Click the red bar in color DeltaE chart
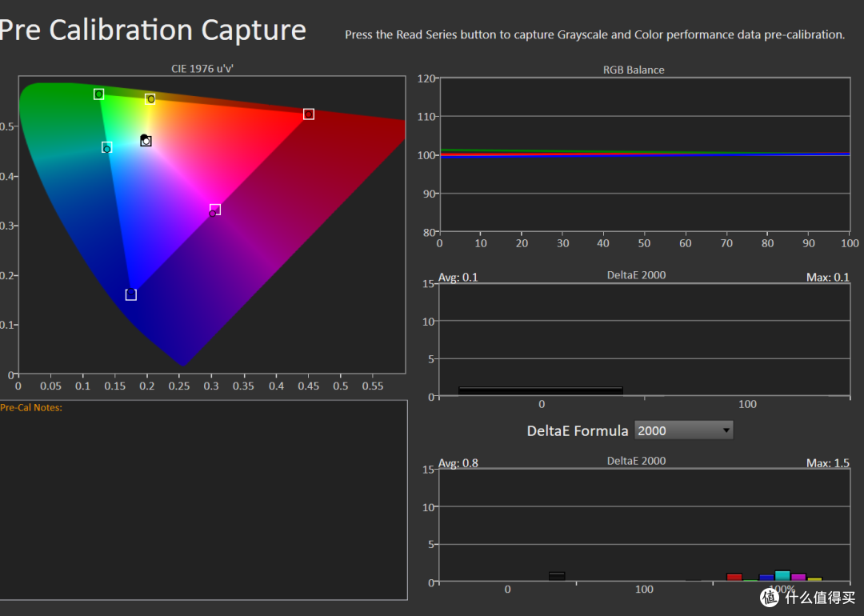Screen dimensions: 864x616 point(734,577)
